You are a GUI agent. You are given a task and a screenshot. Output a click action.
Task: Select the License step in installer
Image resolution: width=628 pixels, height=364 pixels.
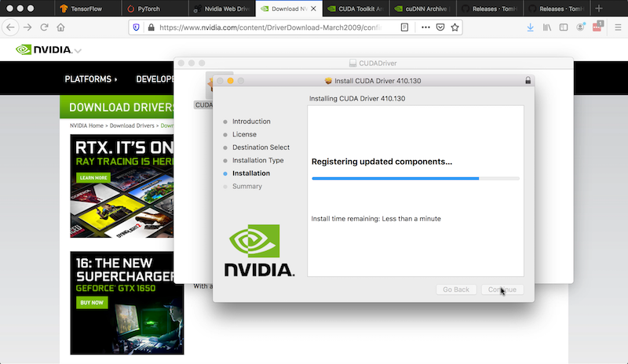coord(244,134)
